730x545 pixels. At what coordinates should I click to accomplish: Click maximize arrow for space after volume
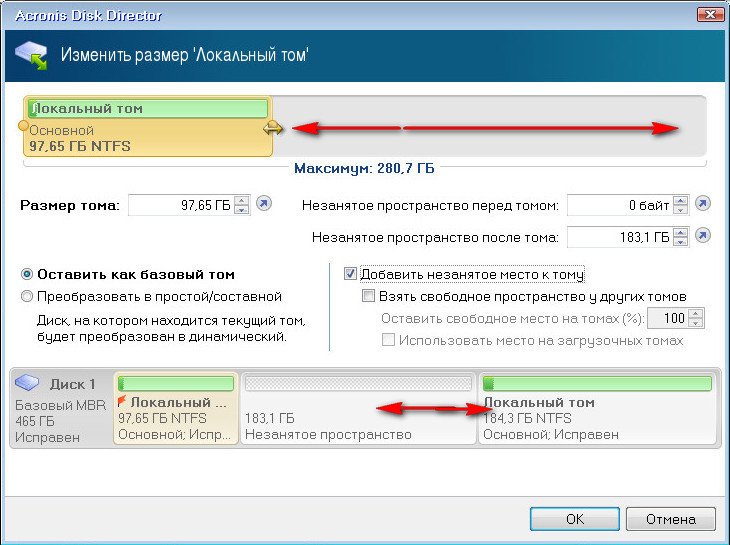pyautogui.click(x=703, y=236)
